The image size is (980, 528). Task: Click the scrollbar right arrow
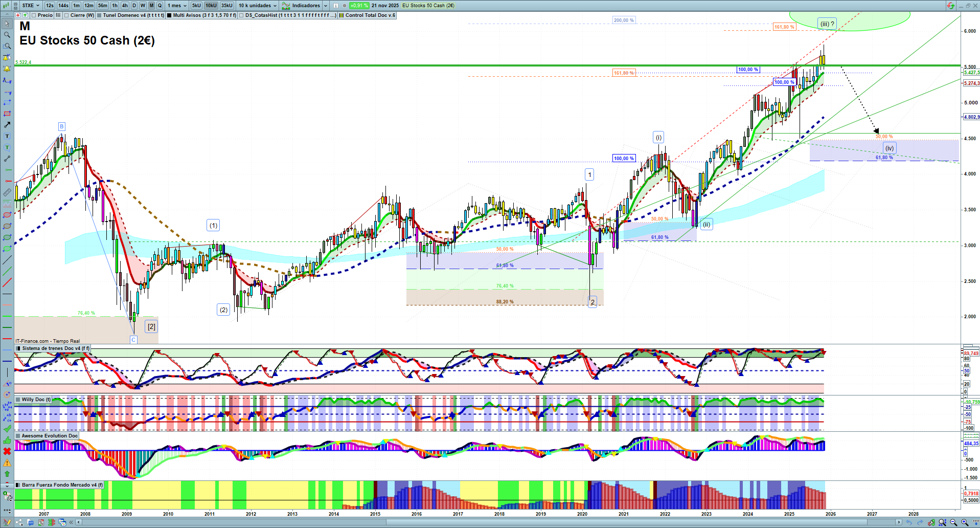point(899,522)
